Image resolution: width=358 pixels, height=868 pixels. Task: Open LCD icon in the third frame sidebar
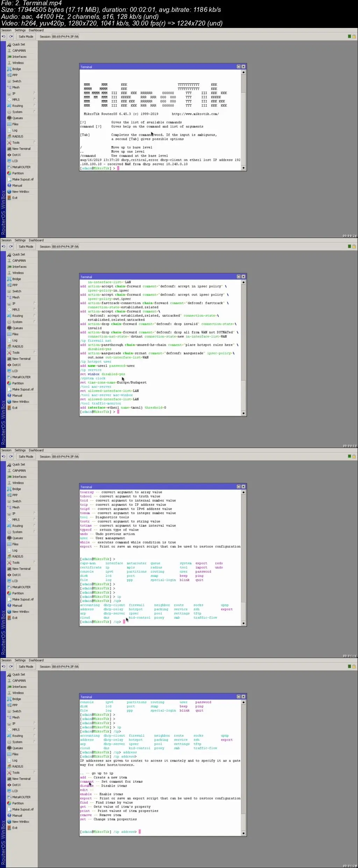(9, 581)
